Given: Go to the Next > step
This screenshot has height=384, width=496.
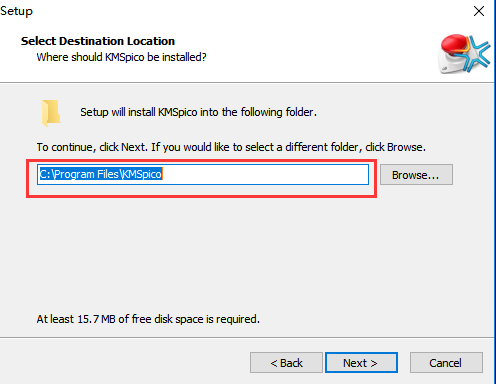Looking at the screenshot, I should click(361, 362).
